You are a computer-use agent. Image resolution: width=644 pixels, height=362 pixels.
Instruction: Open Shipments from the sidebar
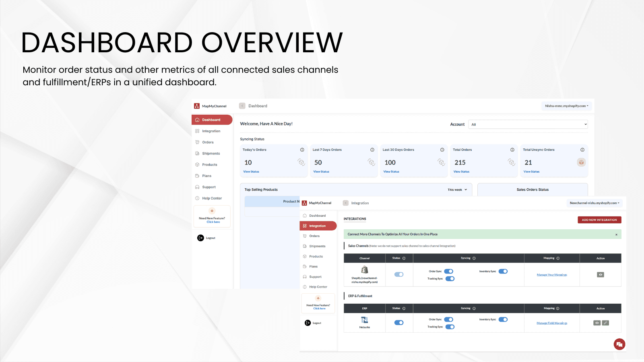coord(316,246)
